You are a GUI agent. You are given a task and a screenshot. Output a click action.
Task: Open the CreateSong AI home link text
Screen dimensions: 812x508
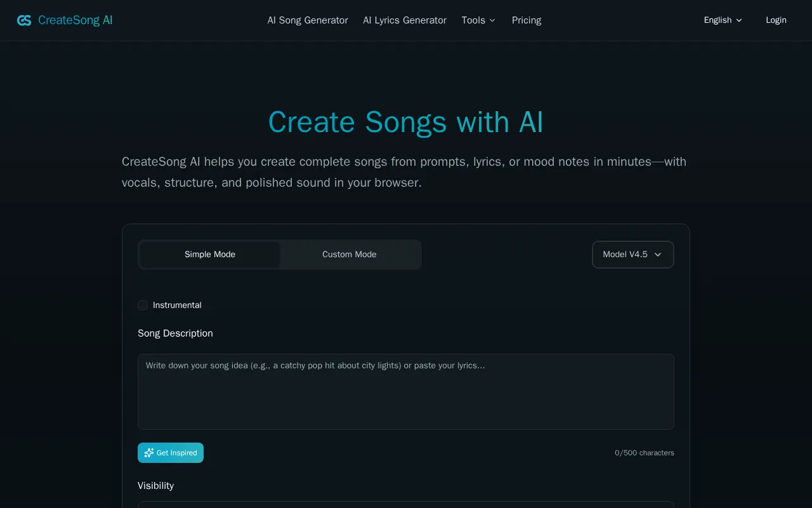pos(75,20)
